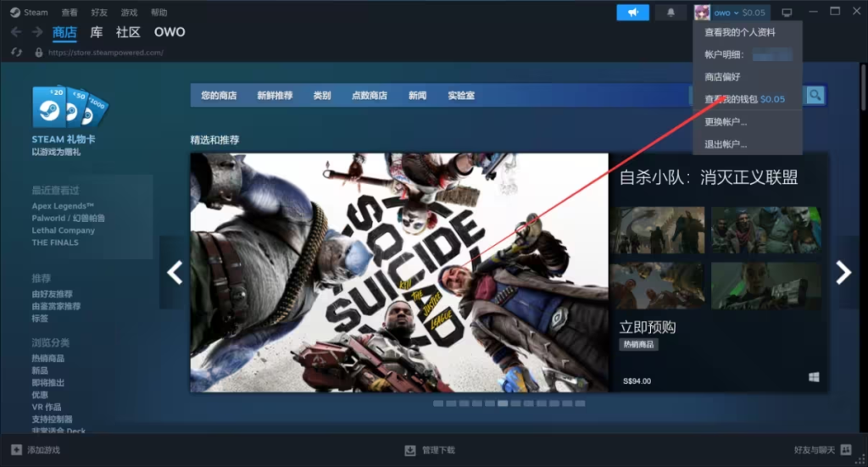868x467 pixels.
Task: Open the OWO profile tab
Action: point(170,32)
